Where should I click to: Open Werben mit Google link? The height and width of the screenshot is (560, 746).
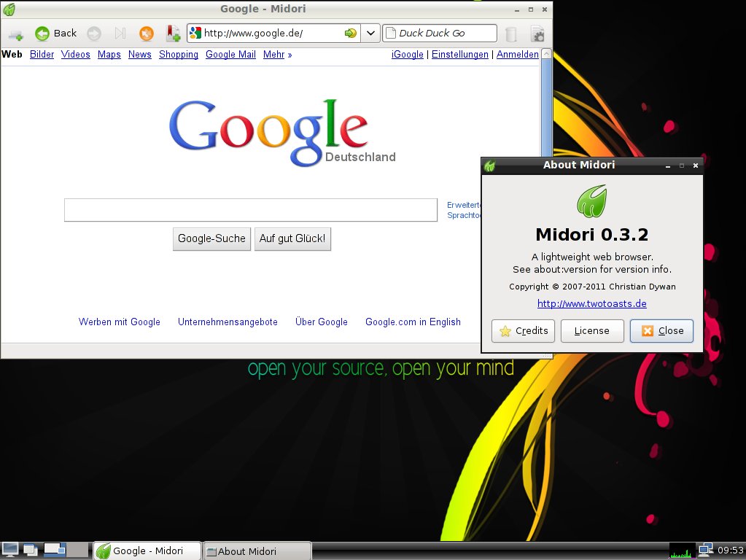[120, 322]
